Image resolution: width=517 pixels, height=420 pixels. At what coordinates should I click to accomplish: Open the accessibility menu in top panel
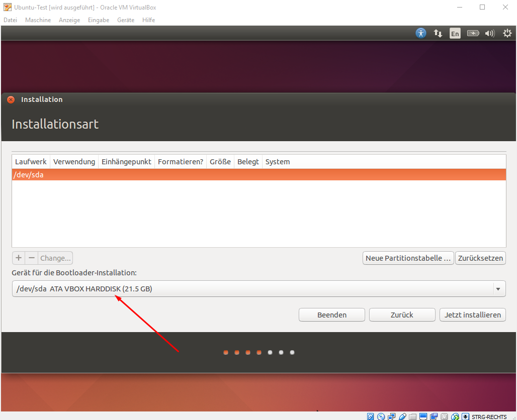[421, 33]
